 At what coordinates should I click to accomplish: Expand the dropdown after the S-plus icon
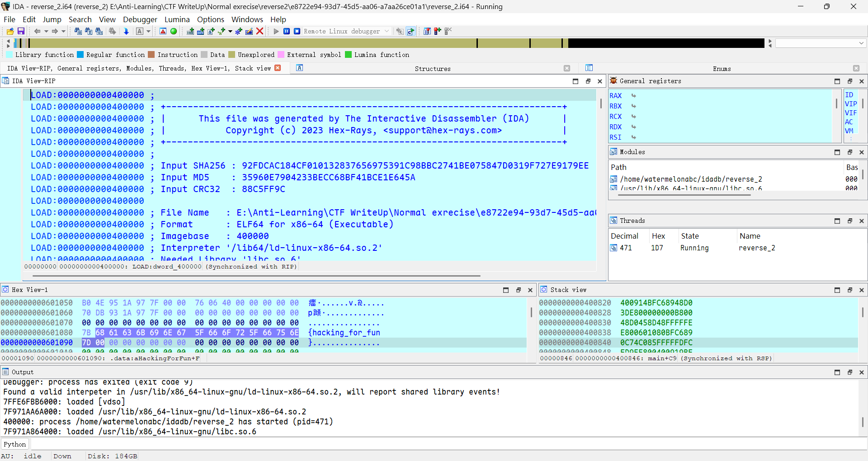tap(230, 31)
